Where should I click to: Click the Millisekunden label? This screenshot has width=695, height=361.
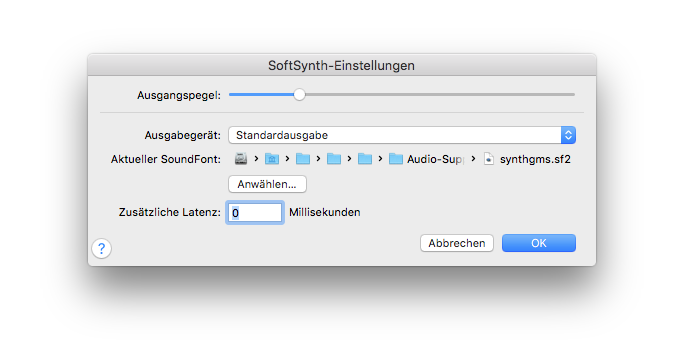coord(324,212)
